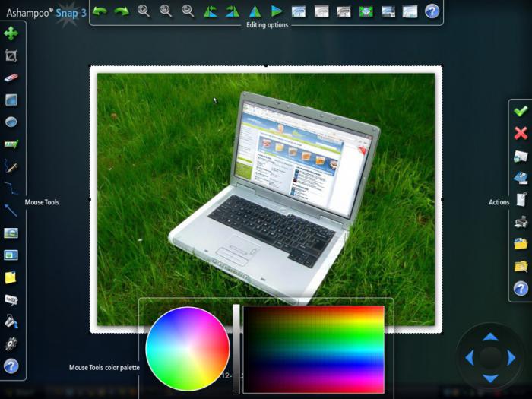Click the open folder icon in Actions

pos(521,244)
